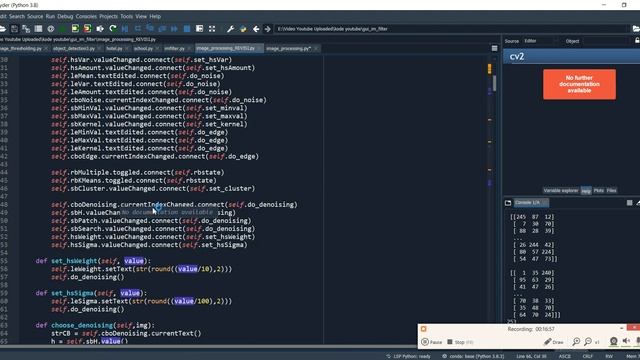640x360 pixels.
Task: Click the Run current cell icon
Action: click(75, 29)
